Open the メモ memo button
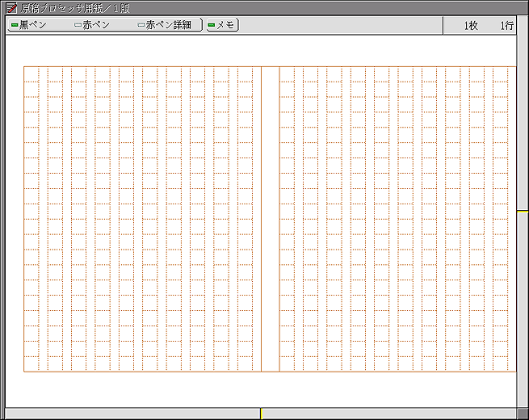The image size is (529, 420). [221, 25]
